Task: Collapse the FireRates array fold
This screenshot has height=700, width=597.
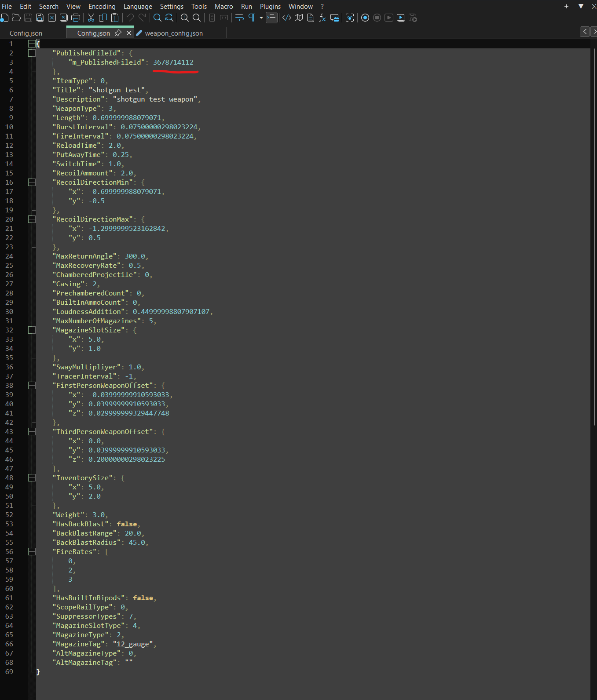Action: click(x=32, y=551)
